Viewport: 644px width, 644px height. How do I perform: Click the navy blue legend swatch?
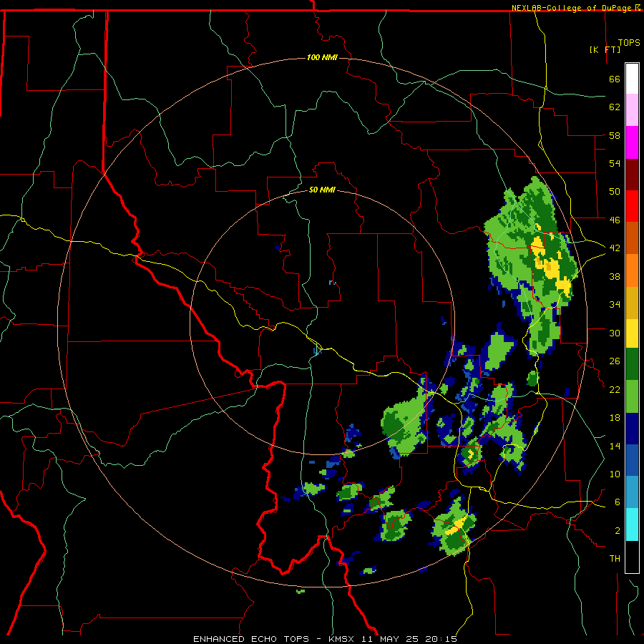tap(632, 429)
